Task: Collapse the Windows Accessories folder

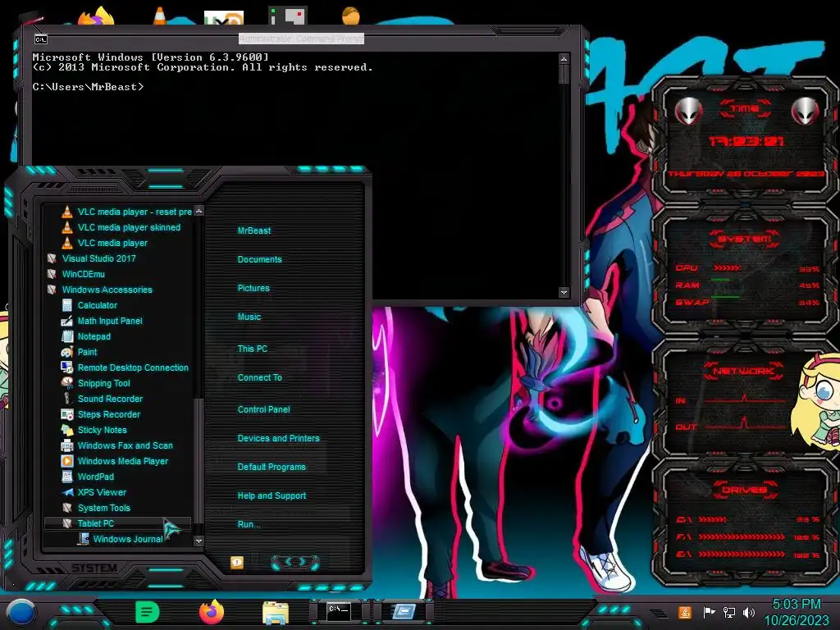Action: (x=99, y=290)
